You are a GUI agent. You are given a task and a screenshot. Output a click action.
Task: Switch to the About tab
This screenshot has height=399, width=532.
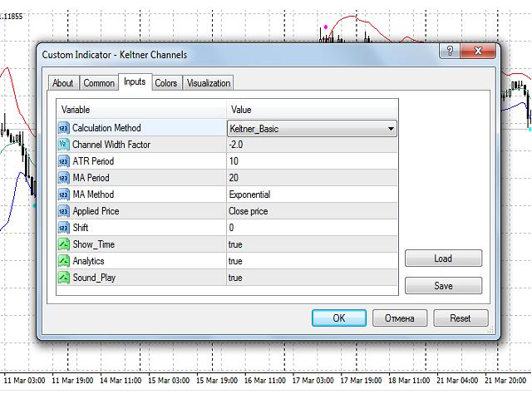coord(63,83)
